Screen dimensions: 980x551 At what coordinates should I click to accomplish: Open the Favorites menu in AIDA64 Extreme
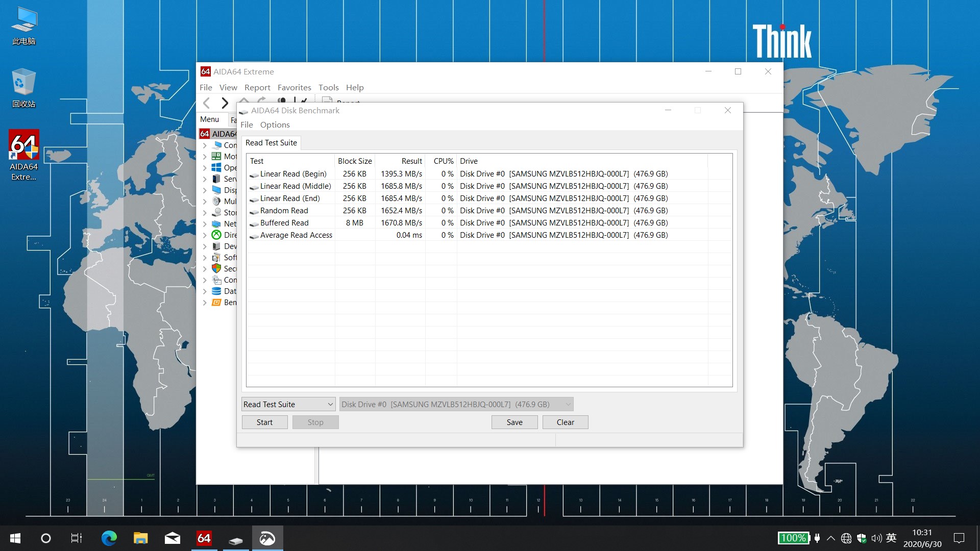(x=294, y=87)
